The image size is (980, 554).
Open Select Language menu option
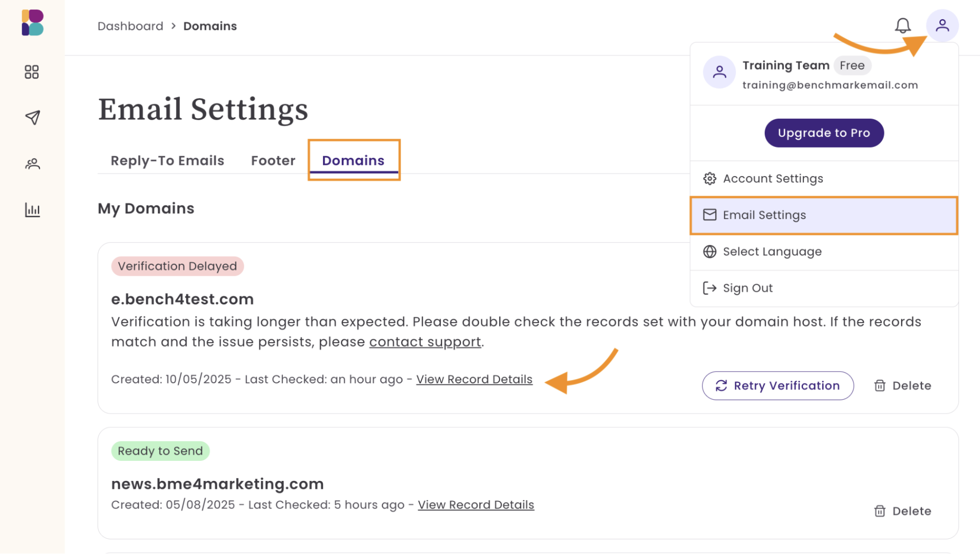point(772,252)
